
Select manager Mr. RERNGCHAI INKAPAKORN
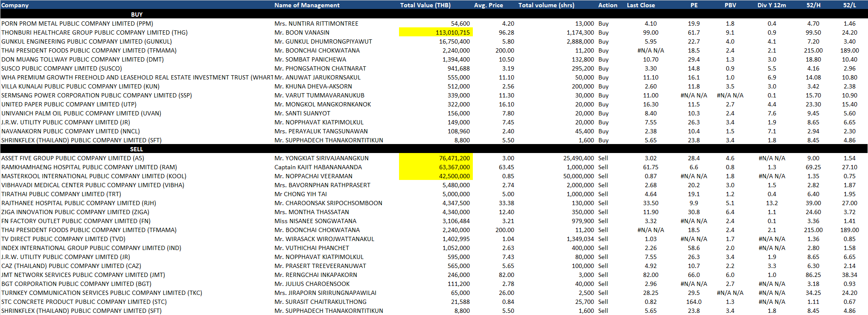316,275
